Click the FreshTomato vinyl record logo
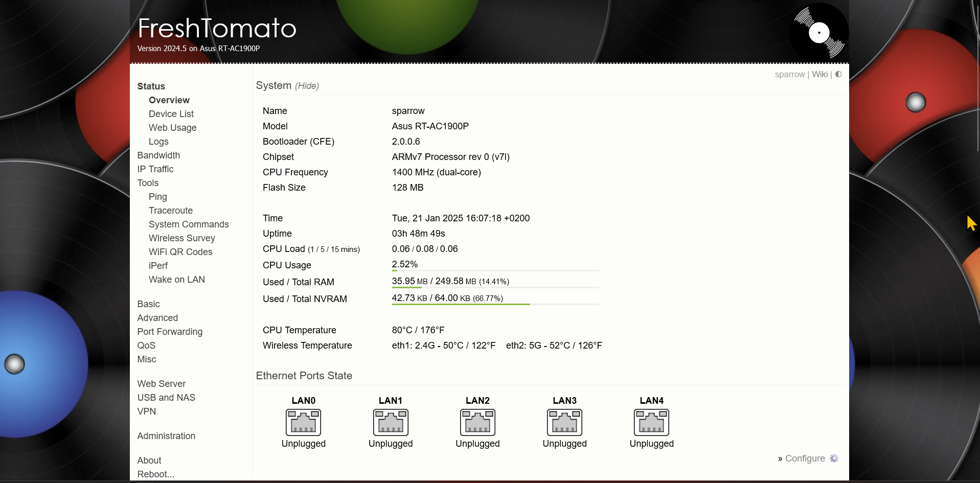 pos(818,32)
